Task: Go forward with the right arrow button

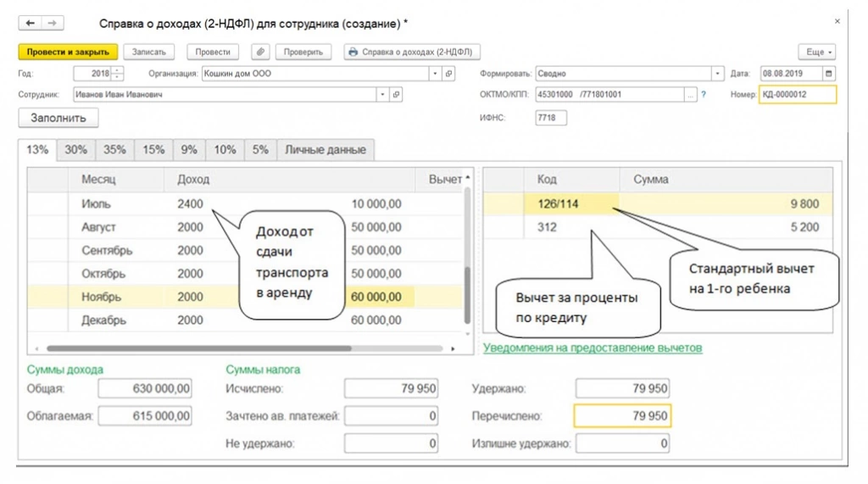Action: tap(52, 23)
